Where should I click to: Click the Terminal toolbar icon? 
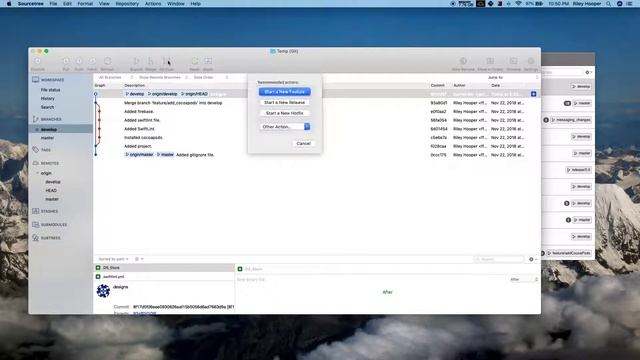click(513, 61)
